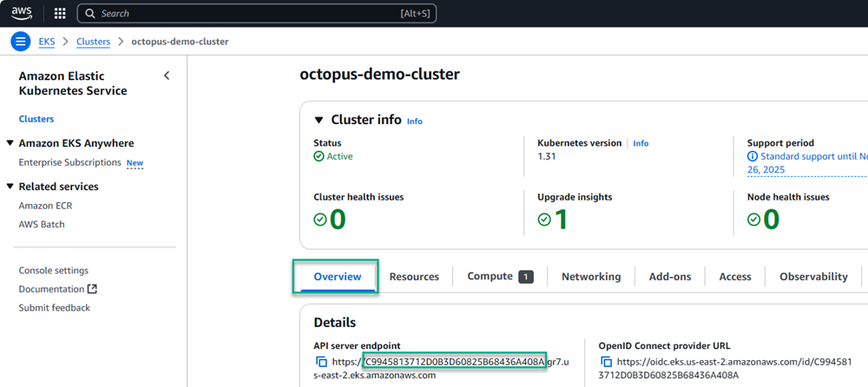Click the New badge by Enterprise Subscriptions
The image size is (868, 387).
(135, 163)
